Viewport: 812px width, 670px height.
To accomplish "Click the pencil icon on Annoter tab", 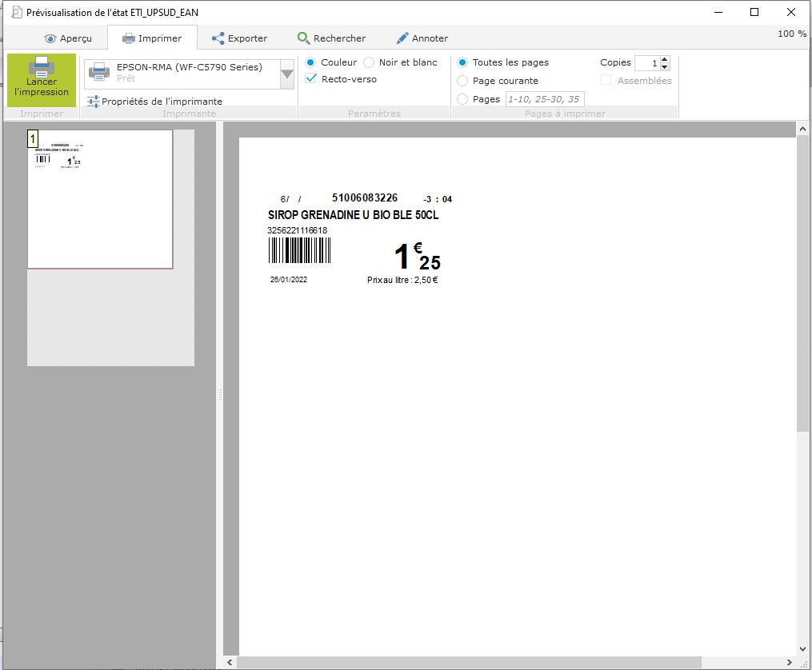I will tap(402, 38).
